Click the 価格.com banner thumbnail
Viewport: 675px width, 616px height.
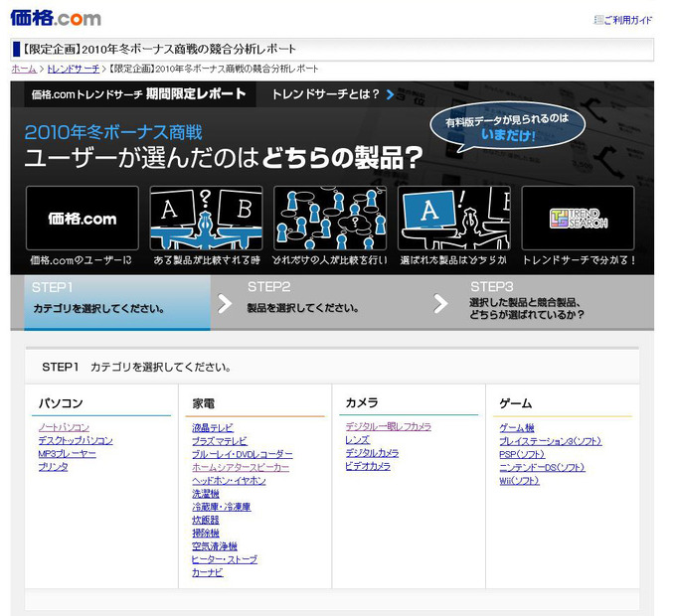point(83,219)
